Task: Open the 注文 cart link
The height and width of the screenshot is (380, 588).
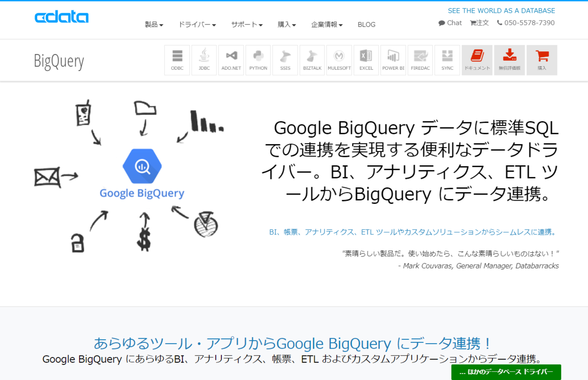Action: coord(479,23)
